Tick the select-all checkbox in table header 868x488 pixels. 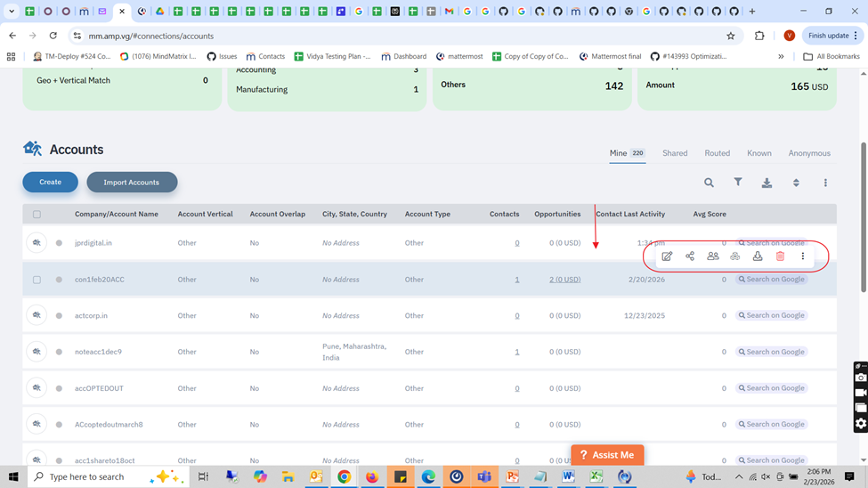click(x=37, y=215)
